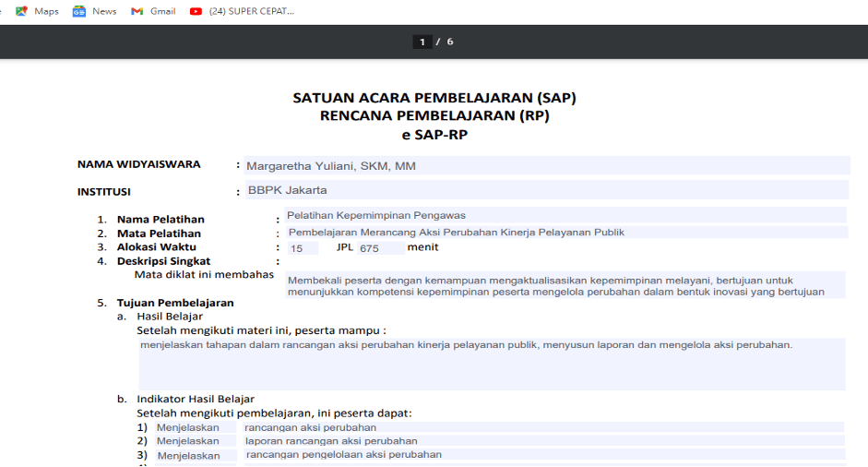Click the PDF page number box
Viewport: 868px width, 467px height.
coord(422,42)
